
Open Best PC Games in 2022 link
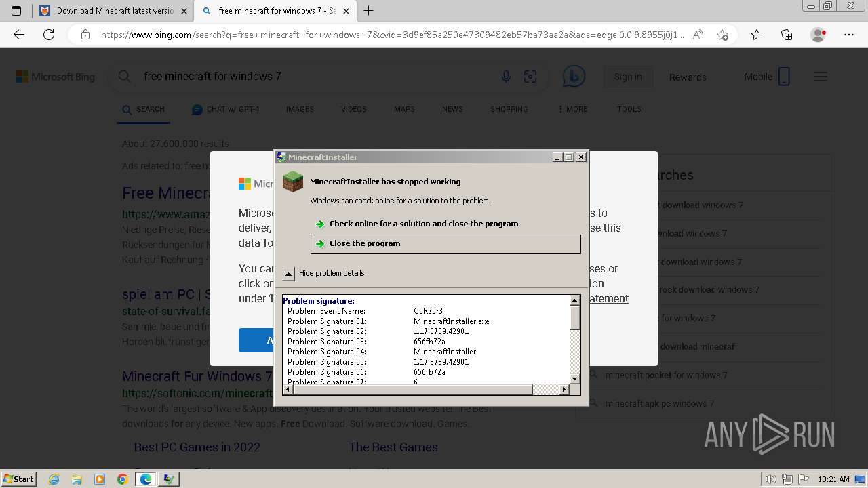[197, 447]
